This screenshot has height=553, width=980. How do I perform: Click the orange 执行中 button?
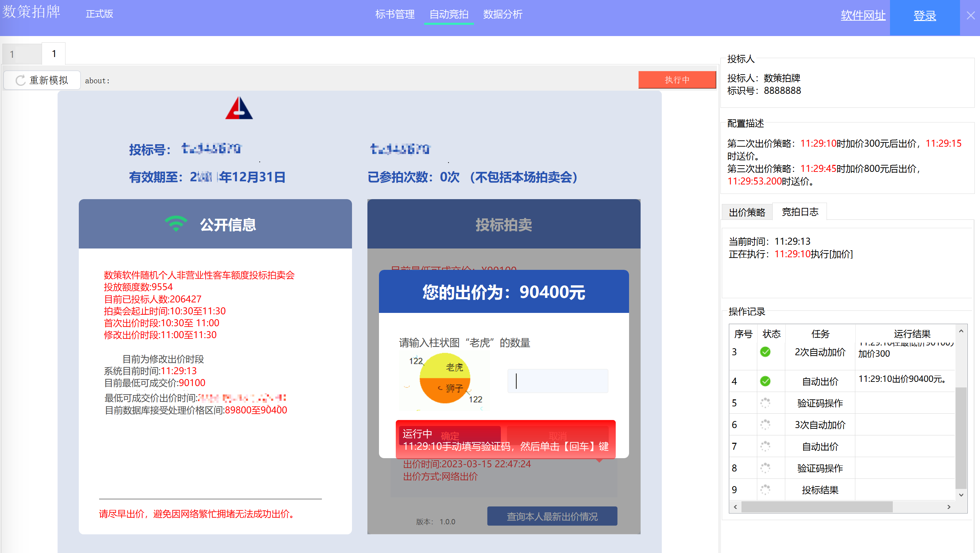677,80
